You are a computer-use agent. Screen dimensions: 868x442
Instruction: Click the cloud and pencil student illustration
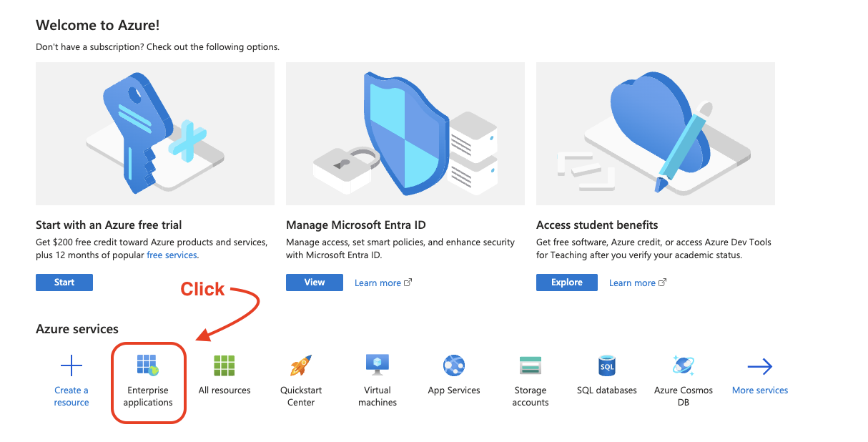pos(655,133)
